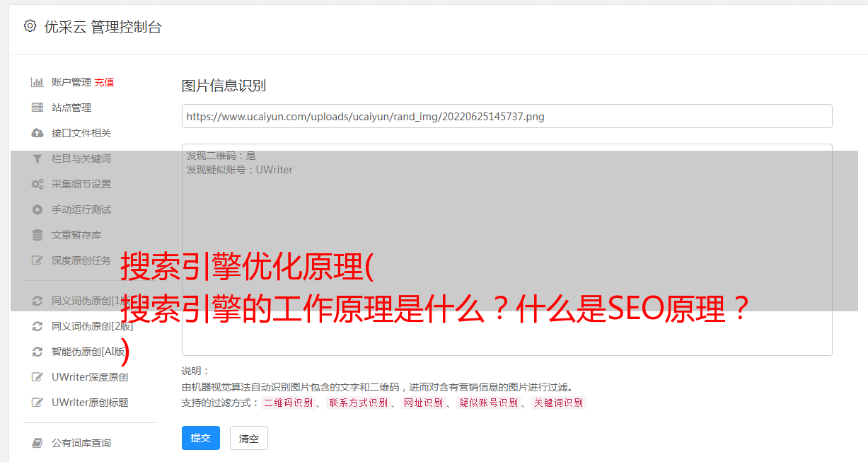Click the gears icon for 采集细节设置

pos(37,184)
